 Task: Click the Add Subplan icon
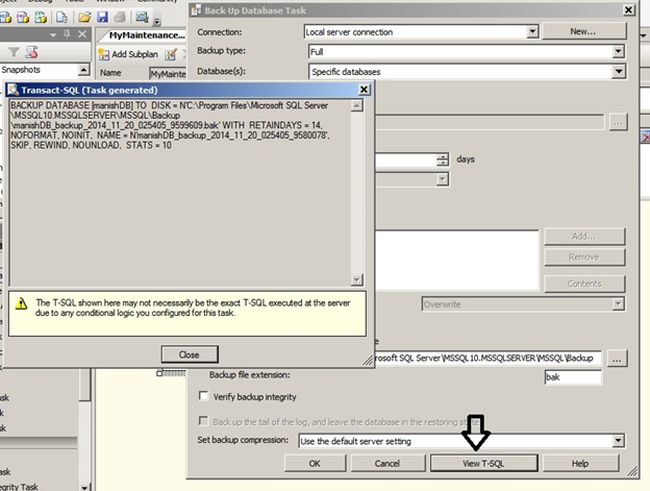point(104,54)
